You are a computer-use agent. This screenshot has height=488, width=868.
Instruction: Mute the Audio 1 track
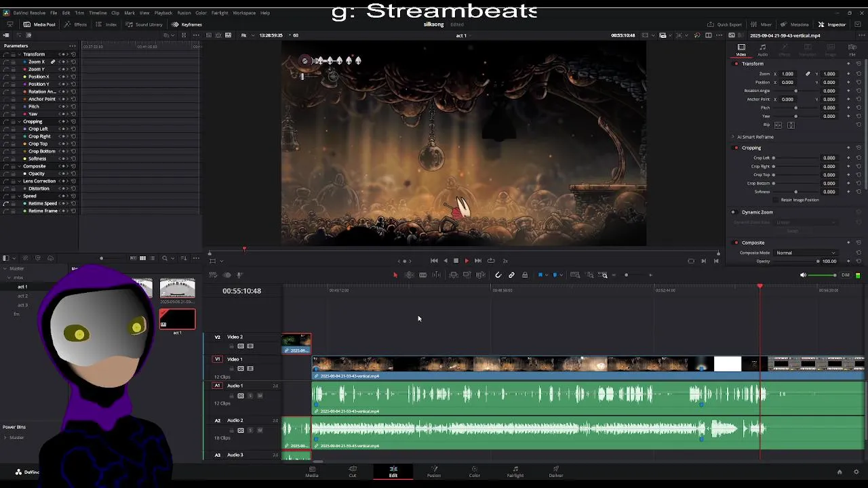(x=260, y=395)
